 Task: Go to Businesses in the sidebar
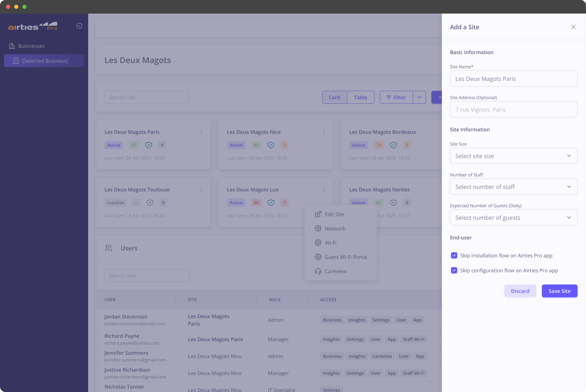pos(44,46)
